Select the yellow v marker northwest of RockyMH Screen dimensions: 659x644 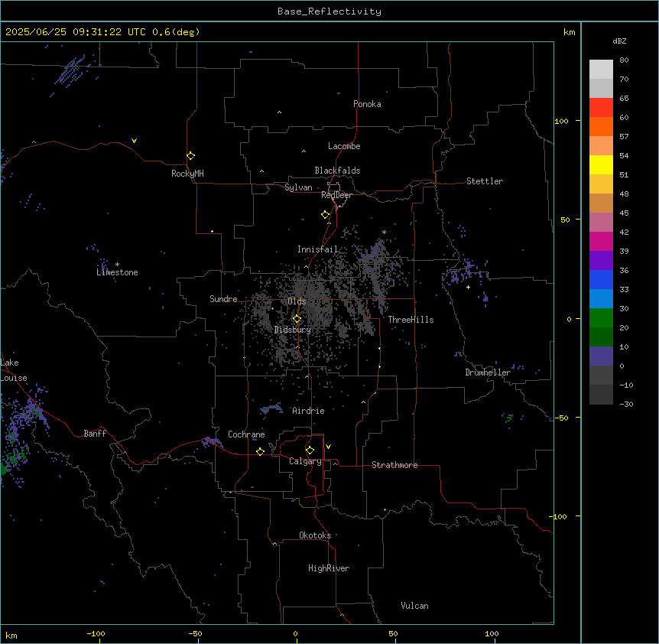pos(134,141)
